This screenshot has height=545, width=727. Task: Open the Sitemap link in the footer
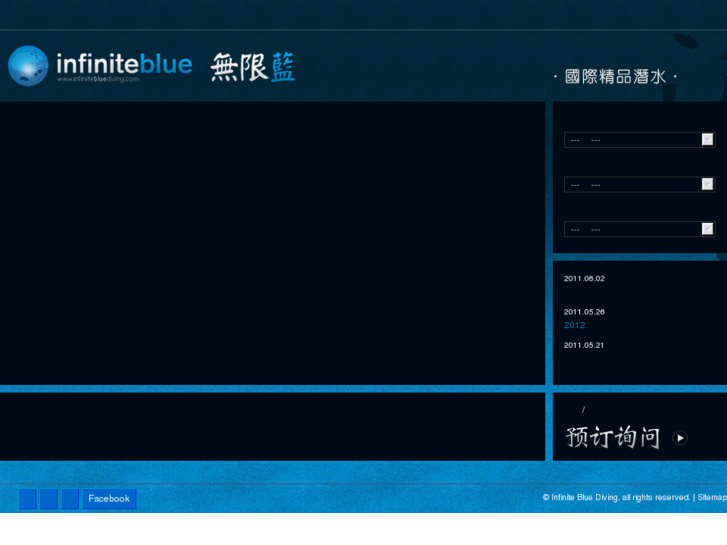click(x=712, y=497)
